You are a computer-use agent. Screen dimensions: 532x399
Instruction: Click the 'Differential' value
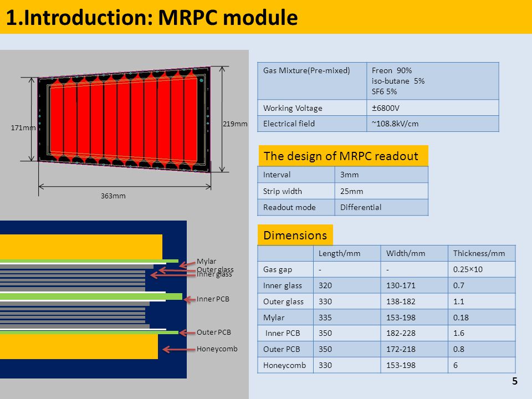pos(361,207)
